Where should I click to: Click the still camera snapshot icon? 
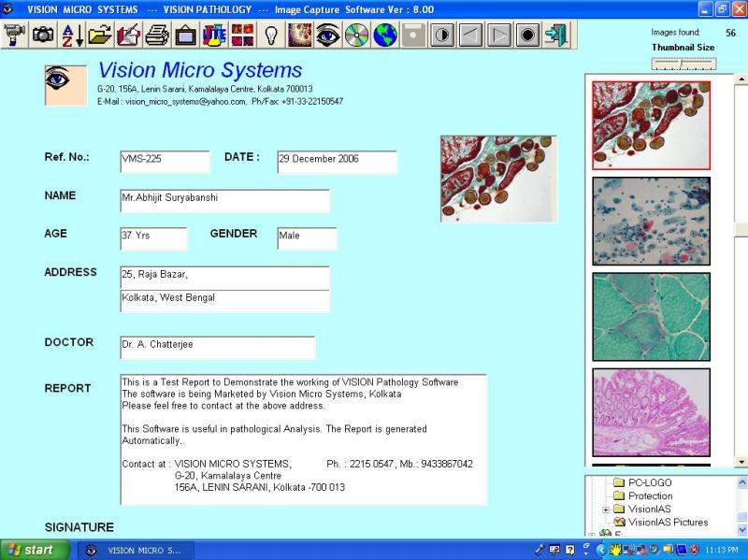pyautogui.click(x=43, y=36)
